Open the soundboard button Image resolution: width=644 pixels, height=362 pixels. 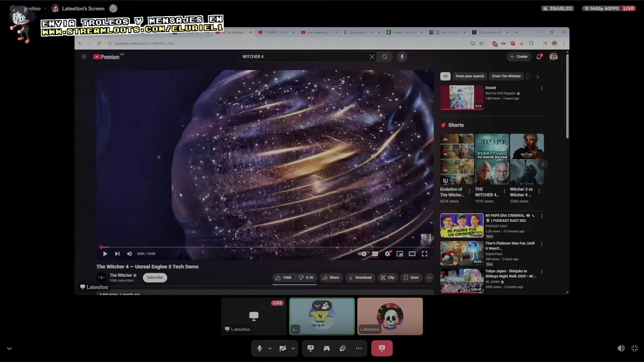[343, 348]
